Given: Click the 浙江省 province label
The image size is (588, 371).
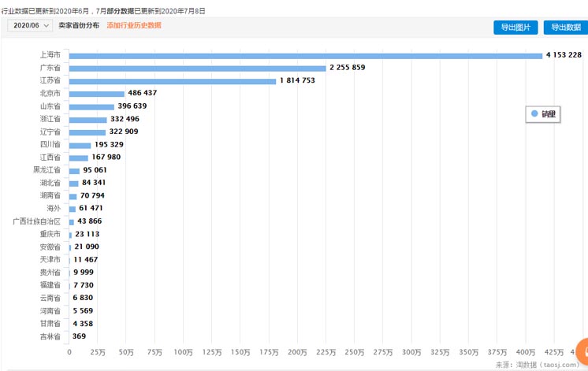Looking at the screenshot, I should pyautogui.click(x=50, y=119).
